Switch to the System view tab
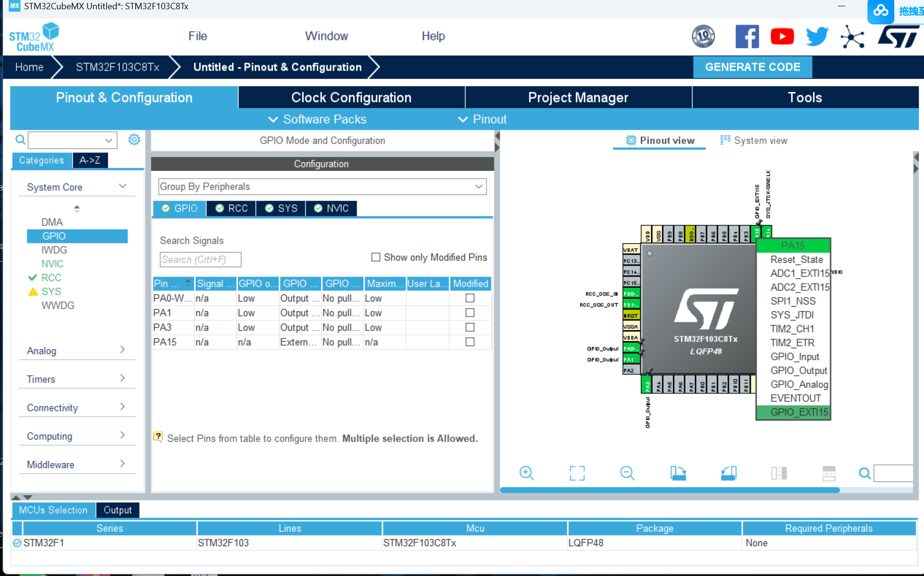 click(x=753, y=140)
